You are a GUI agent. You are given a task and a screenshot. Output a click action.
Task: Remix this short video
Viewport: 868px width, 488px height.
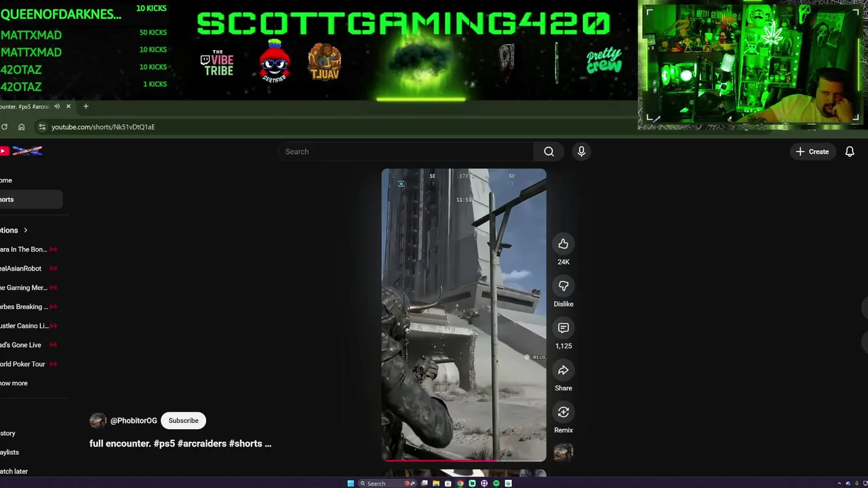click(564, 412)
